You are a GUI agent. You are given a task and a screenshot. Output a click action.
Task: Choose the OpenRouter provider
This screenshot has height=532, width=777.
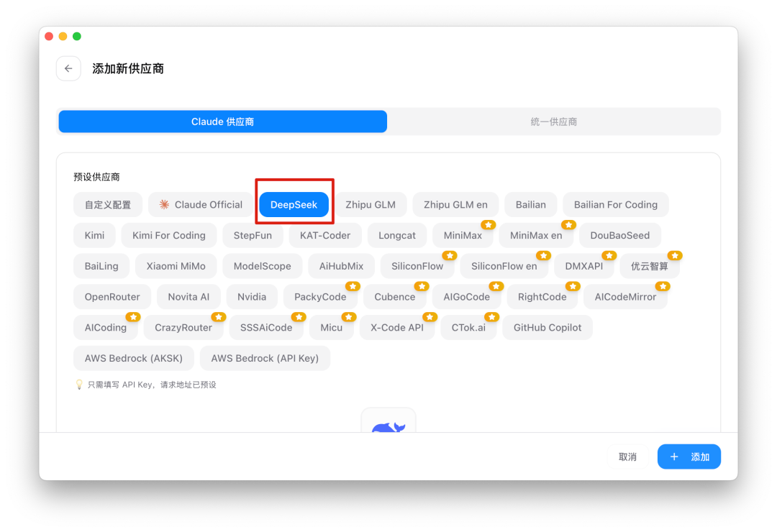[x=112, y=297]
